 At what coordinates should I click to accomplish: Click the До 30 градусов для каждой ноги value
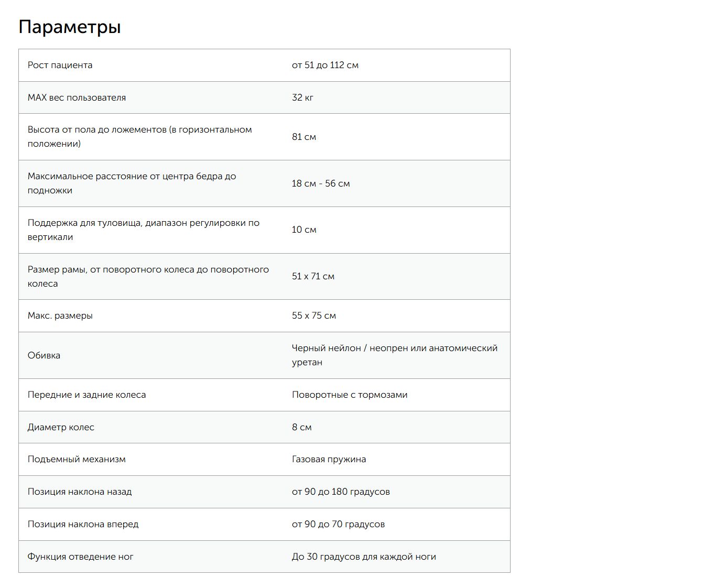[364, 557]
